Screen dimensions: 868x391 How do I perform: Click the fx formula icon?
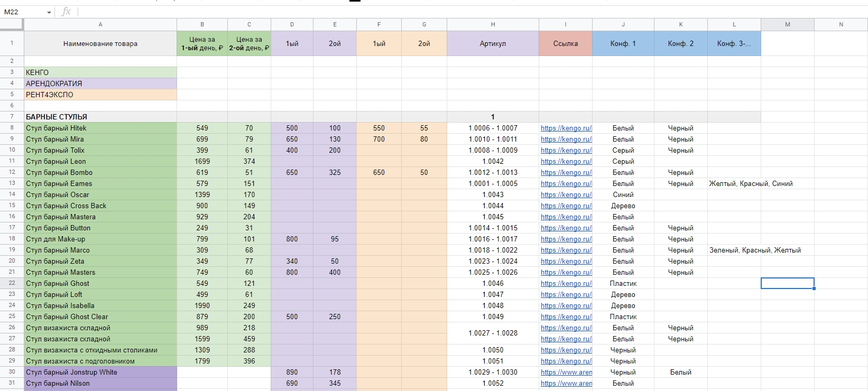66,12
